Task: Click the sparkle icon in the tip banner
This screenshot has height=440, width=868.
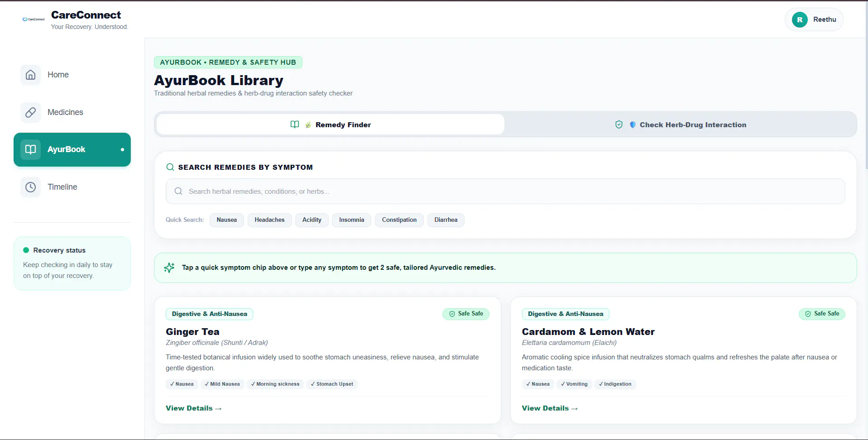Action: (169, 268)
